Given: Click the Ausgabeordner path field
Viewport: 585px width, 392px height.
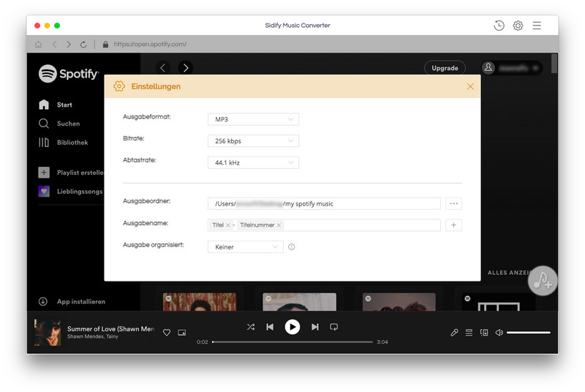Looking at the screenshot, I should point(324,203).
